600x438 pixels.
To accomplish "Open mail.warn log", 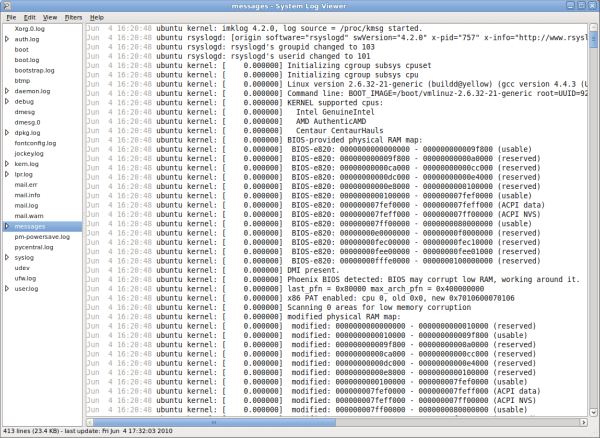I will 29,216.
